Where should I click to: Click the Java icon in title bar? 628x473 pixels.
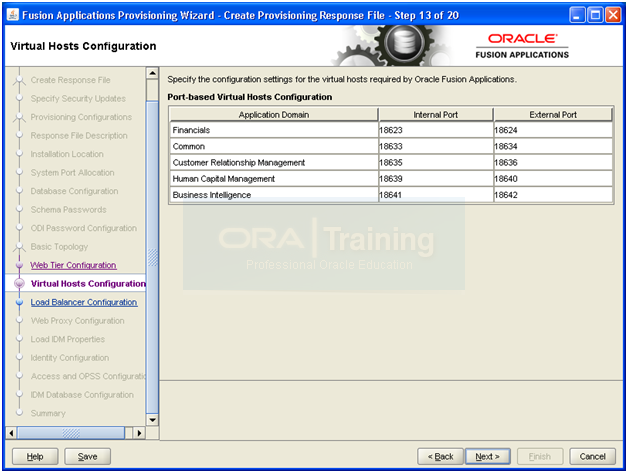(12, 15)
